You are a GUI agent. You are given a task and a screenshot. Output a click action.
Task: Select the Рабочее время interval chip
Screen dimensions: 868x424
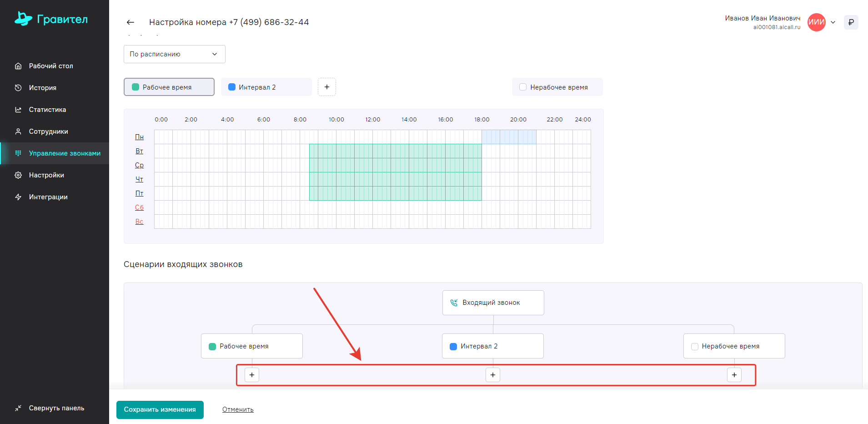pos(169,87)
